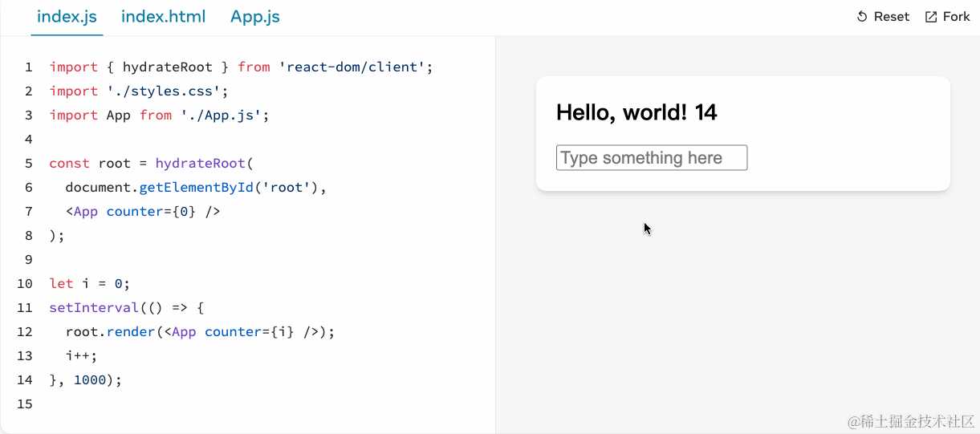Screen dimensions: 980x434
Task: Click 'hydrateRoot' in the import line
Action: (x=168, y=67)
